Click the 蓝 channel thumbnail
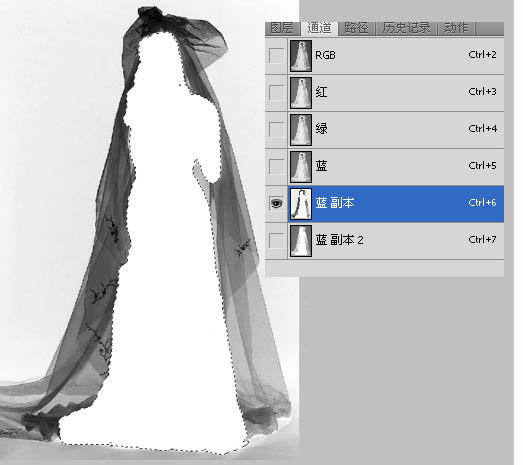The width and height of the screenshot is (523, 465). 301,167
